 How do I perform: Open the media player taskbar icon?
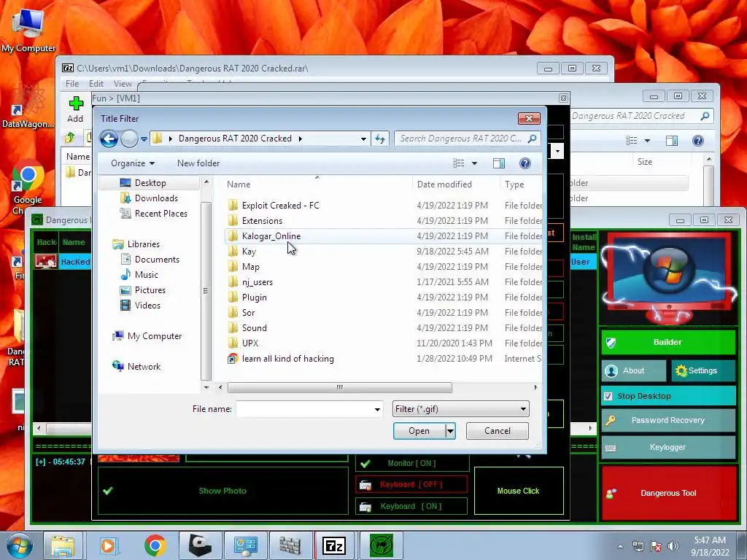108,545
